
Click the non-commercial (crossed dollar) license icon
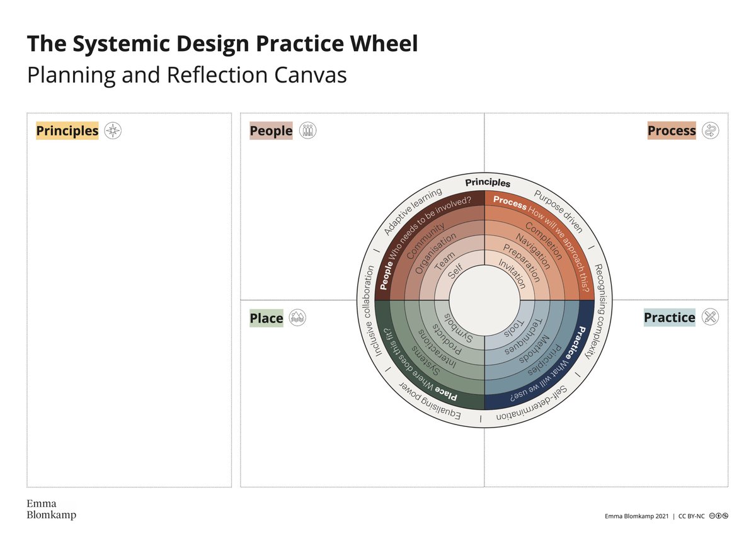coord(725,516)
